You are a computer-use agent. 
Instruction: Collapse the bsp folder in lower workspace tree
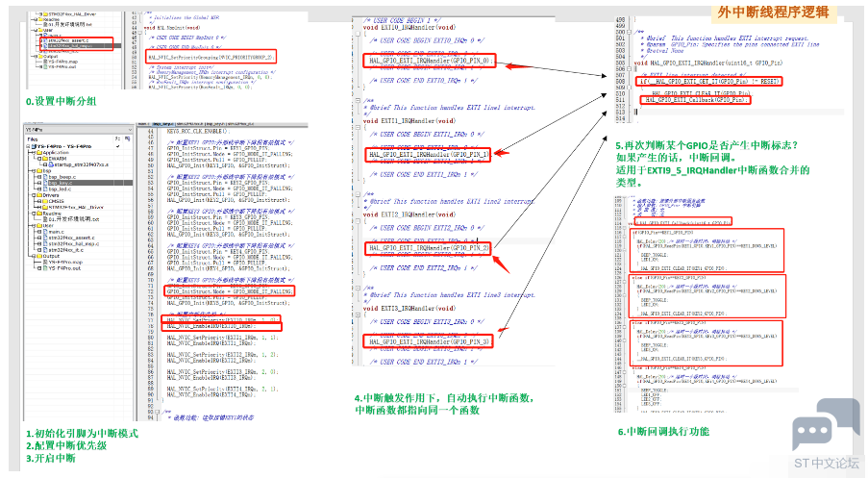[x=34, y=170]
